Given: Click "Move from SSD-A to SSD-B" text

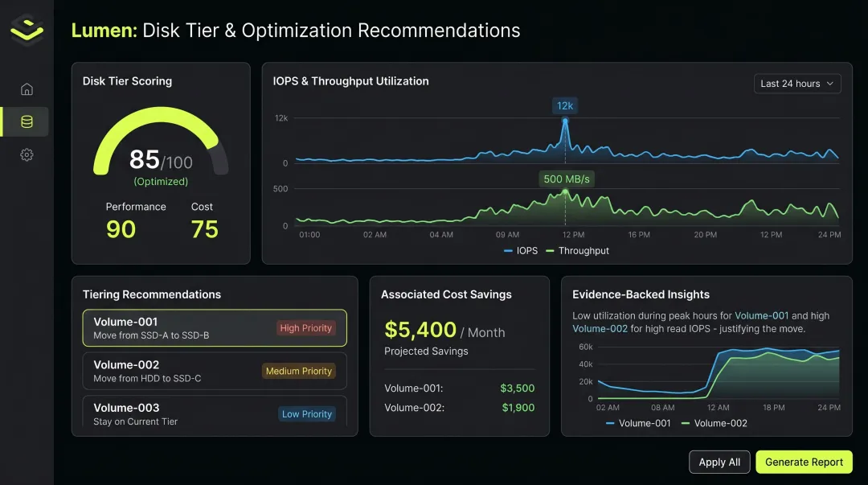Looking at the screenshot, I should click(x=151, y=335).
